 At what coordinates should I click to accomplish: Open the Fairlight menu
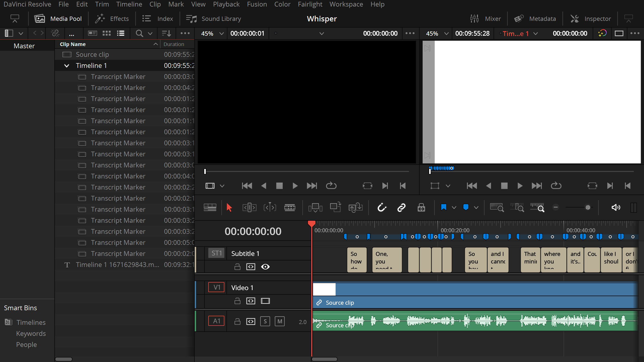310,4
